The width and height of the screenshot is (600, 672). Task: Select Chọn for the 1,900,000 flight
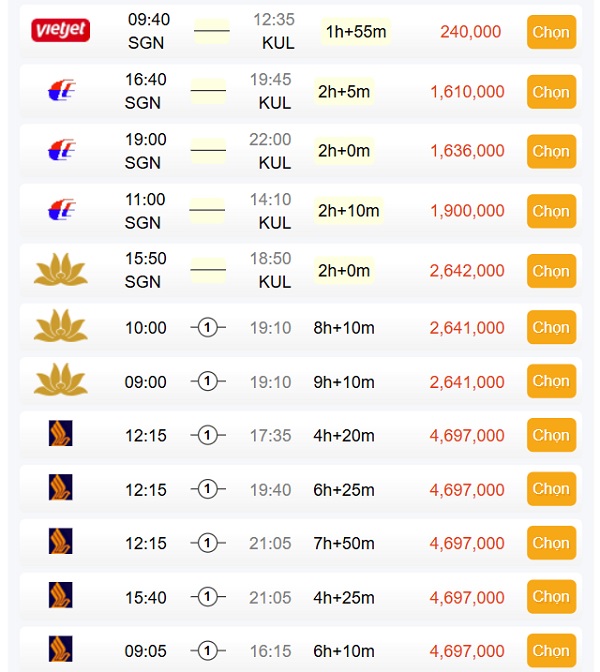551,211
